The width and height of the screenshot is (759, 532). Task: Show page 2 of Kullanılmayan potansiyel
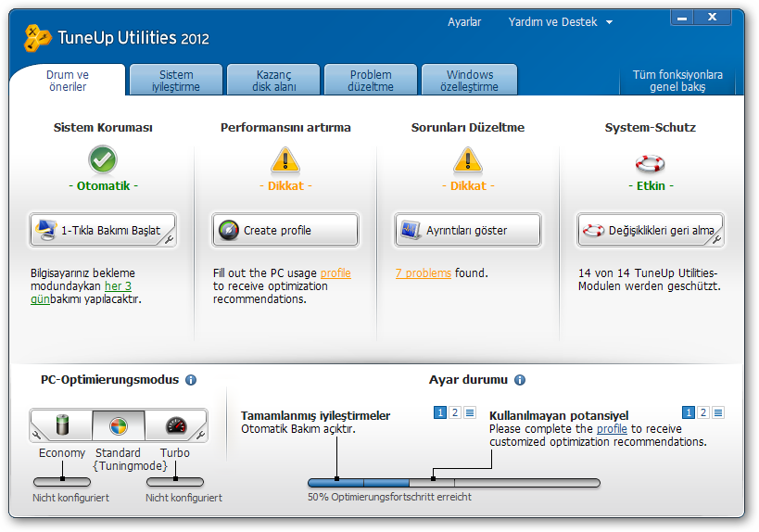(703, 412)
